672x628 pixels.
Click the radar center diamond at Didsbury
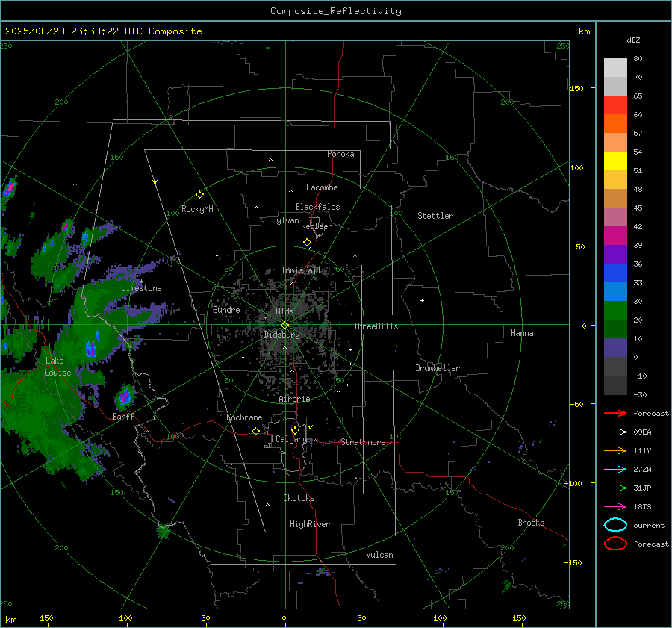point(285,326)
